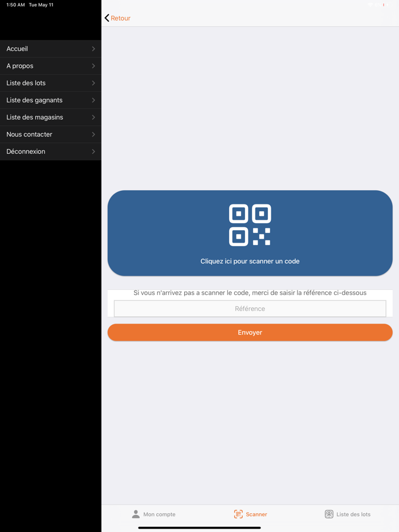This screenshot has width=399, height=532.
Task: Open the Accueil menu entry
Action: pyautogui.click(x=51, y=49)
